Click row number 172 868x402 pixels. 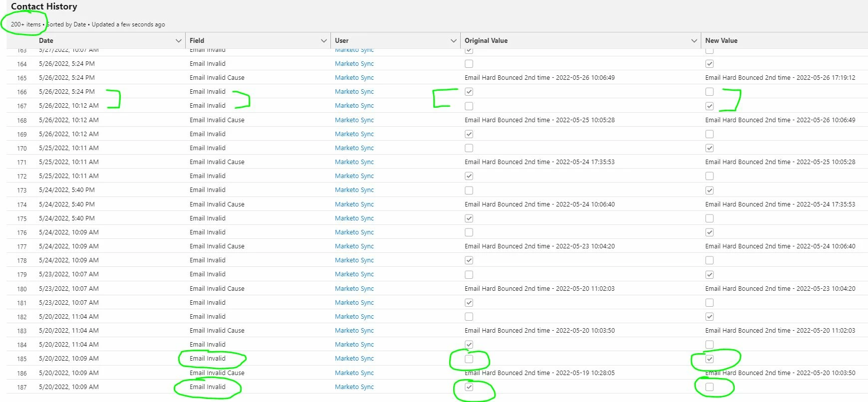point(22,176)
